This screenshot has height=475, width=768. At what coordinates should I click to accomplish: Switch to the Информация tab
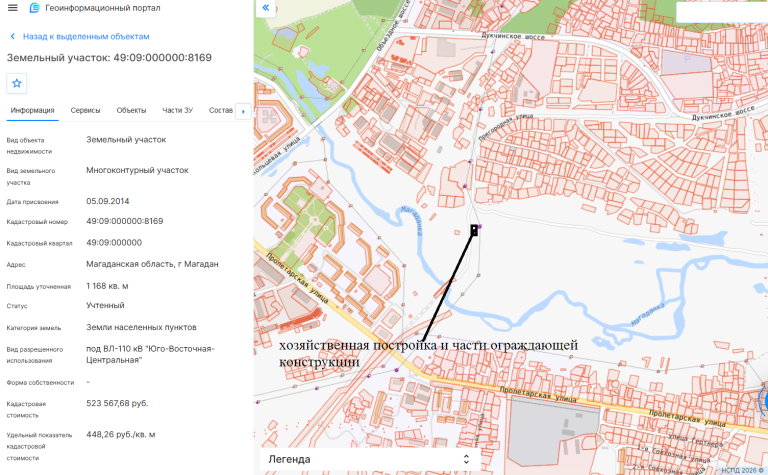(32, 110)
